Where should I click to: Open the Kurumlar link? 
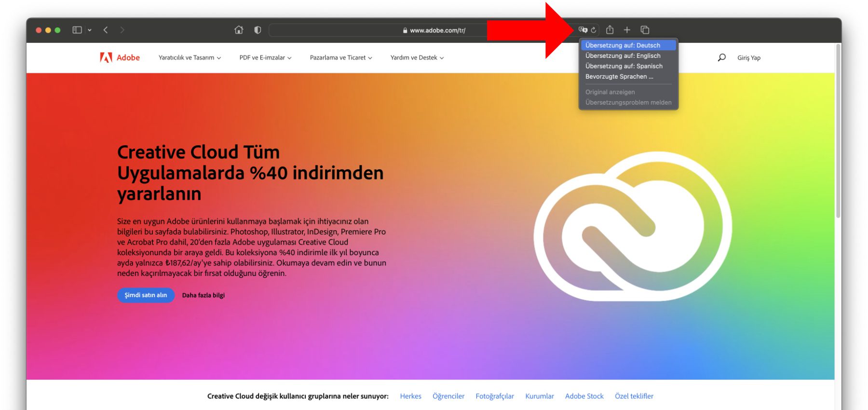(540, 396)
